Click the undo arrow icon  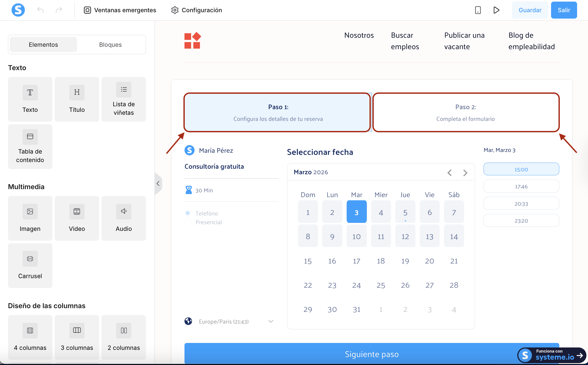pos(40,10)
